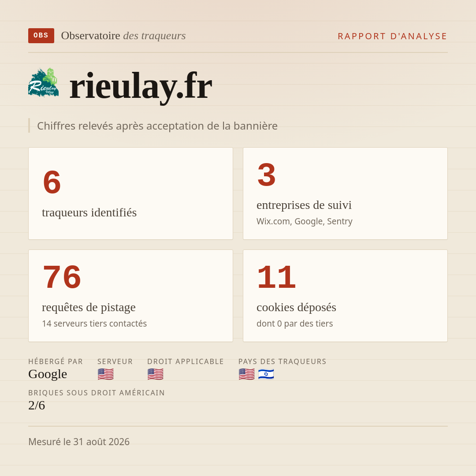Click 'Mesuré le 31 août 2026' date
The height and width of the screenshot is (476, 476).
click(x=79, y=442)
